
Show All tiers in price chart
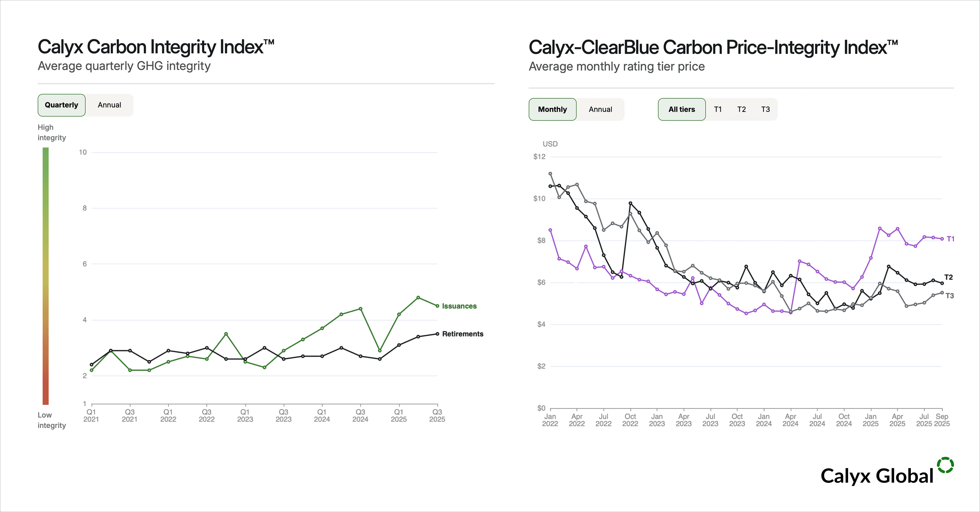pos(682,110)
